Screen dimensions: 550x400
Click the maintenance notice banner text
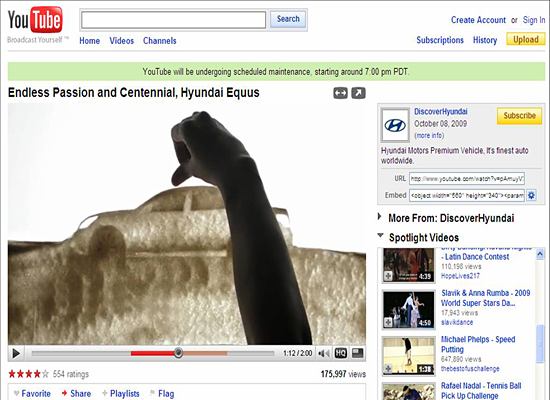276,72
